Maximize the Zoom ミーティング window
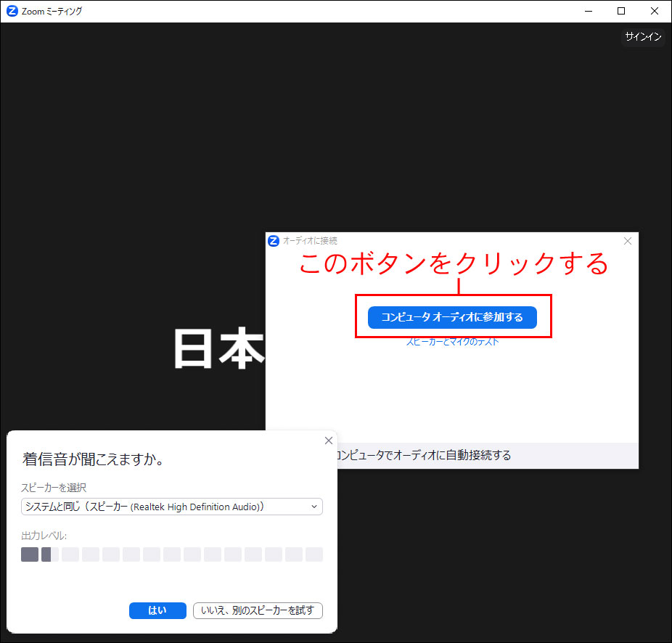 (621, 11)
